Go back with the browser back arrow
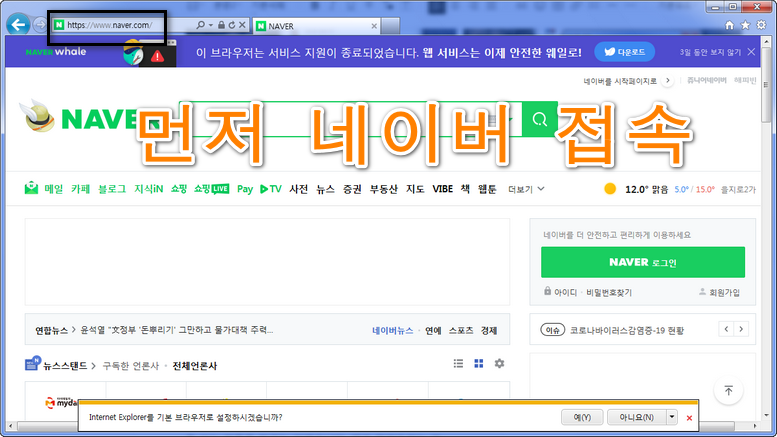 point(19,24)
